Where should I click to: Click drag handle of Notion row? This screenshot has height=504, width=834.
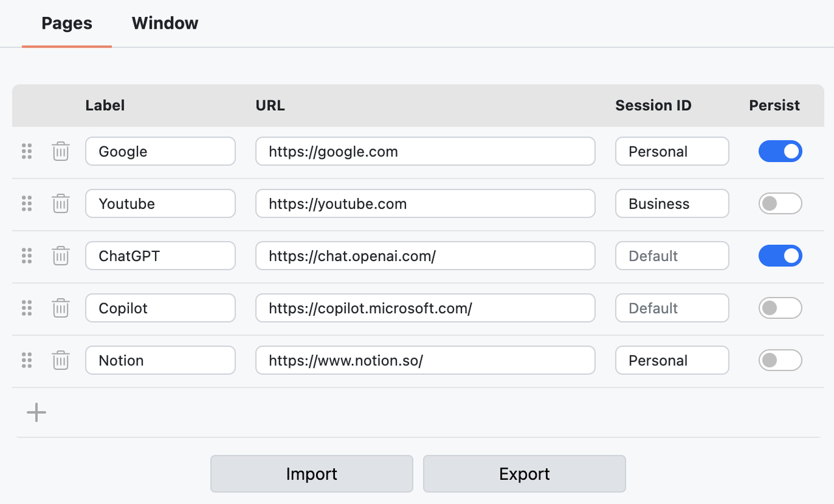[27, 360]
